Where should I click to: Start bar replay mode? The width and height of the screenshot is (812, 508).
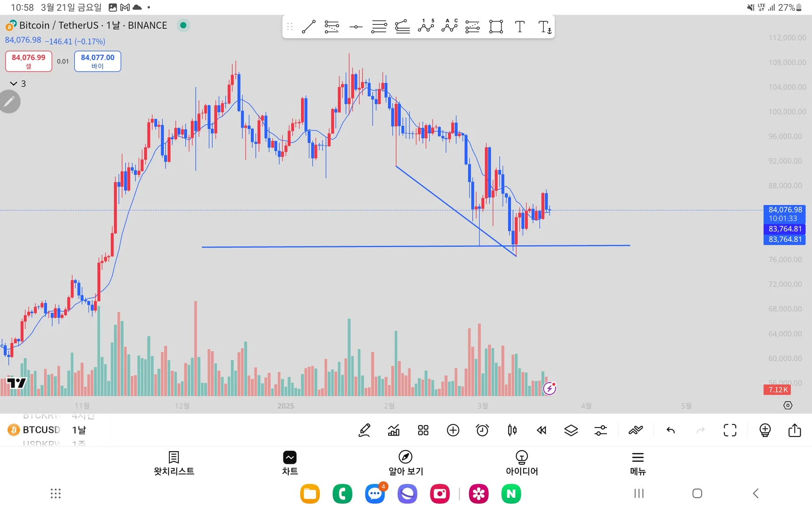pyautogui.click(x=541, y=430)
